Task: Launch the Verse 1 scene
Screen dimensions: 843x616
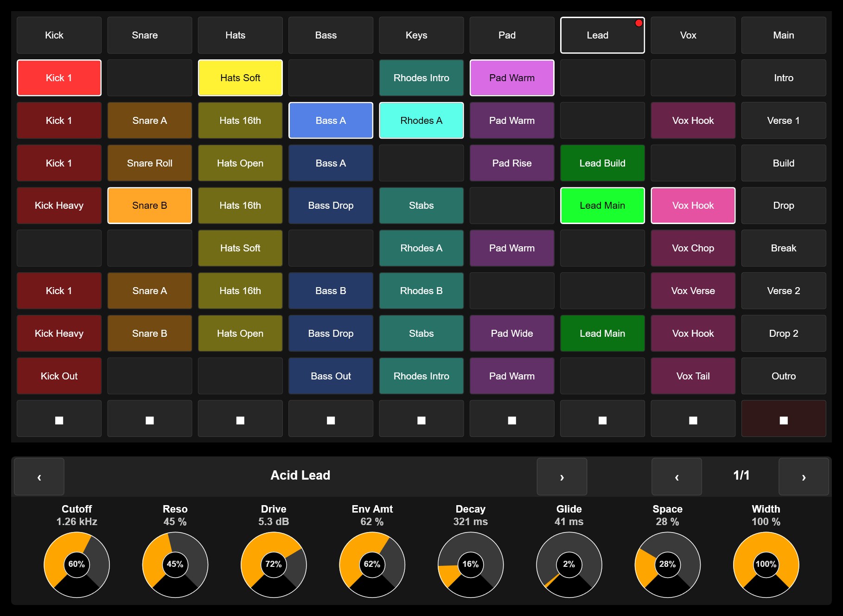Action: [784, 121]
